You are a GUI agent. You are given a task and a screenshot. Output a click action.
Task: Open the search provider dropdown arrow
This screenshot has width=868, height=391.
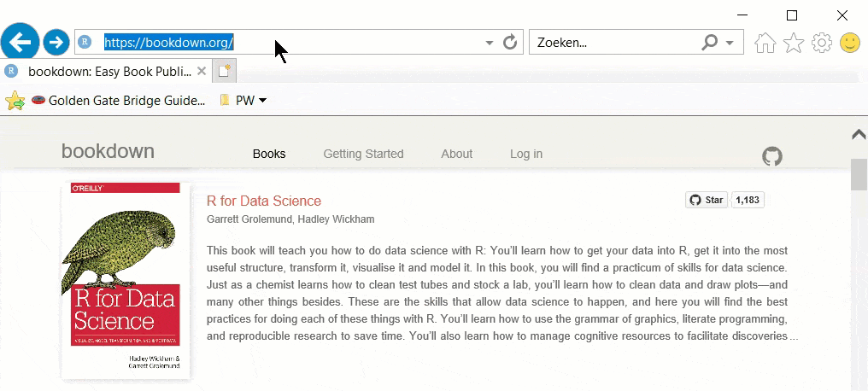click(730, 43)
